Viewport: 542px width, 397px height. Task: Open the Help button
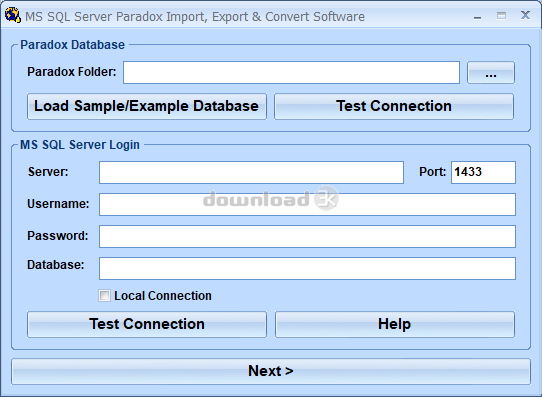tap(395, 324)
